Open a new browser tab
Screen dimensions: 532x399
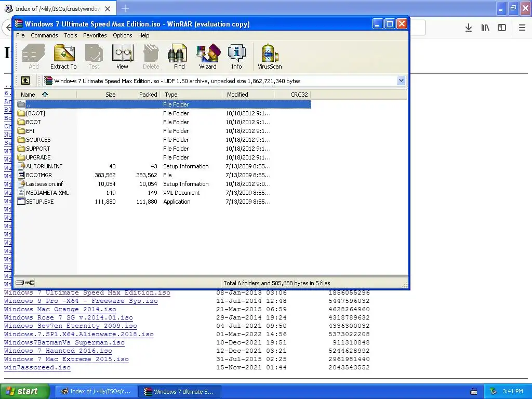pos(125,8)
